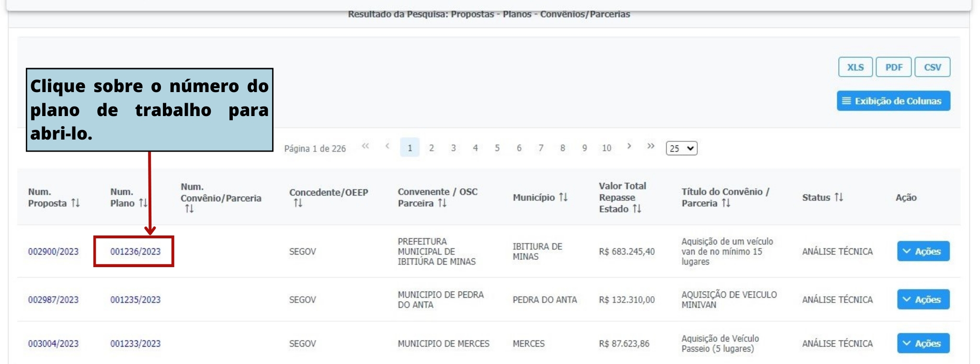
Task: Sort by Status column arrows
Action: click(838, 198)
